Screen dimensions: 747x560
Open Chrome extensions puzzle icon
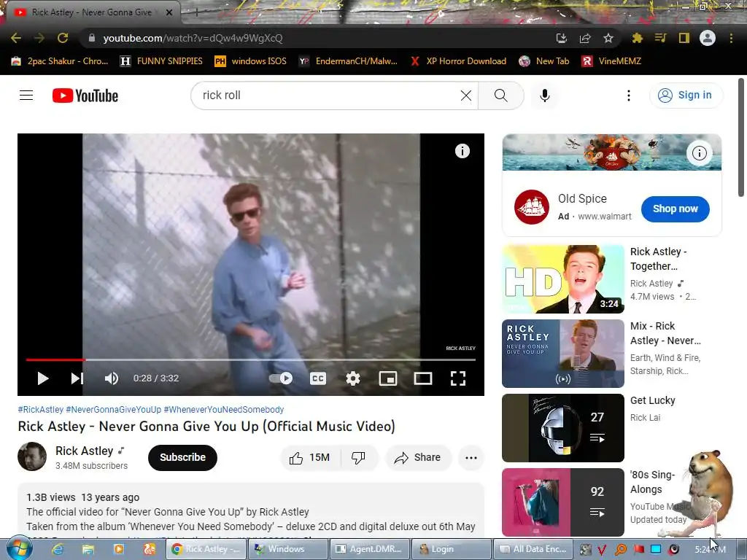[637, 38]
